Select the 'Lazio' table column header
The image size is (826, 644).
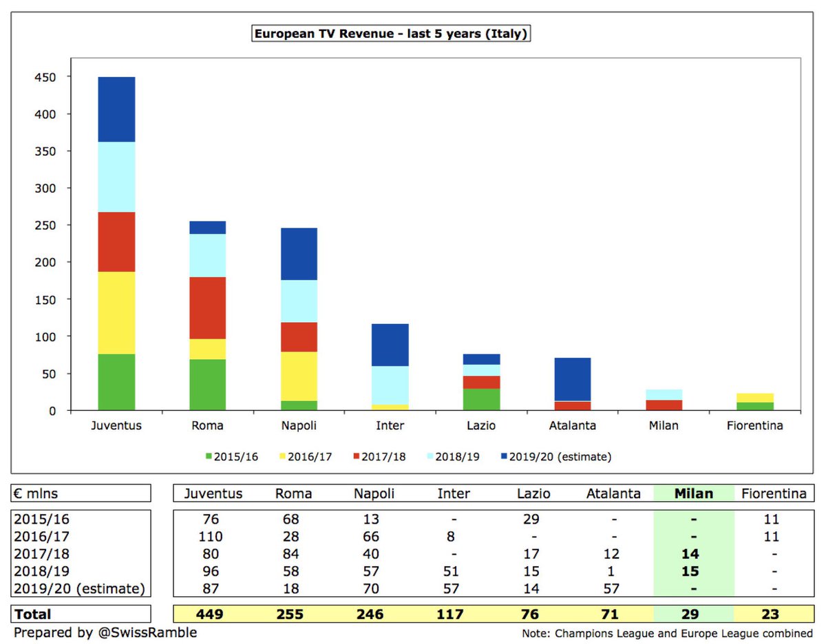tap(535, 493)
